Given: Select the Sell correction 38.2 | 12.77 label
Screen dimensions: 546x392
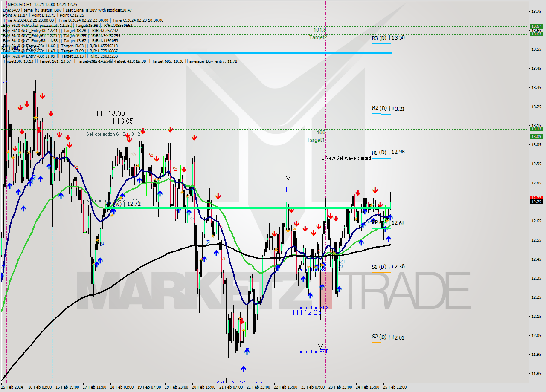Looking at the screenshot, I should pyautogui.click(x=113, y=200).
